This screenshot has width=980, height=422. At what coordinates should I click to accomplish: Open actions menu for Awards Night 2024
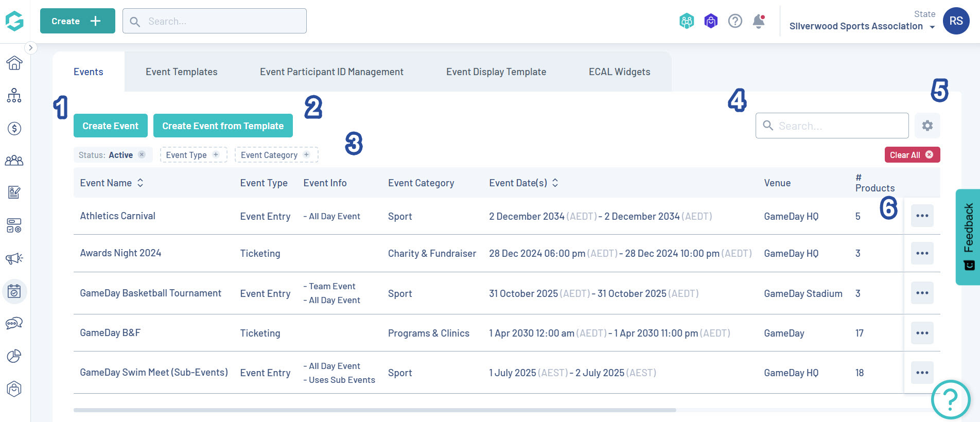pyautogui.click(x=922, y=253)
